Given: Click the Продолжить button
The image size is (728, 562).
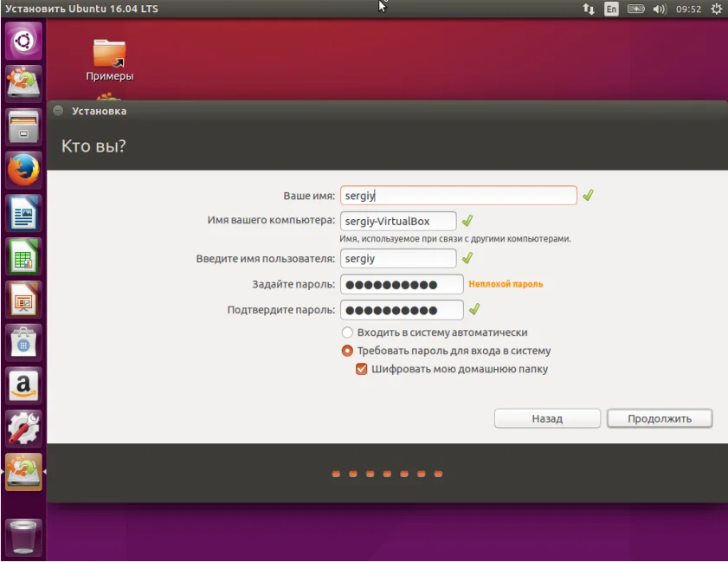Looking at the screenshot, I should (x=660, y=418).
